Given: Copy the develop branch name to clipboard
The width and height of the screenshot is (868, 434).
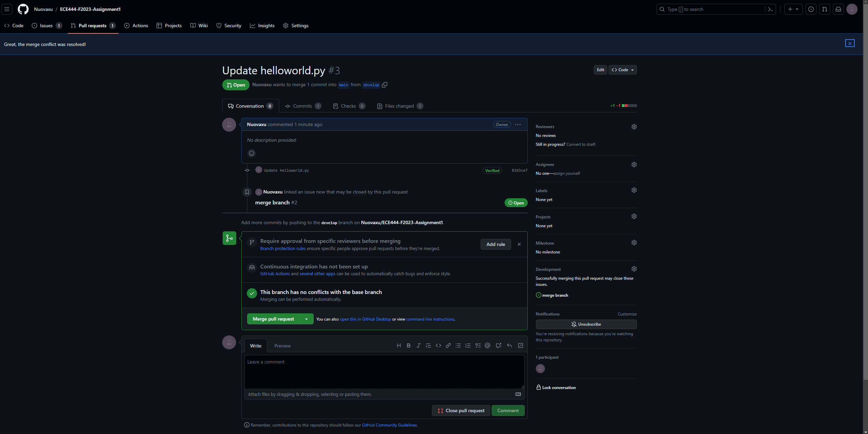Looking at the screenshot, I should click(x=385, y=85).
